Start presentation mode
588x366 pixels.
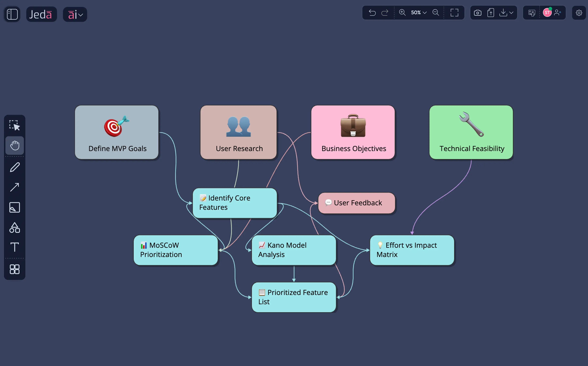coord(532,13)
